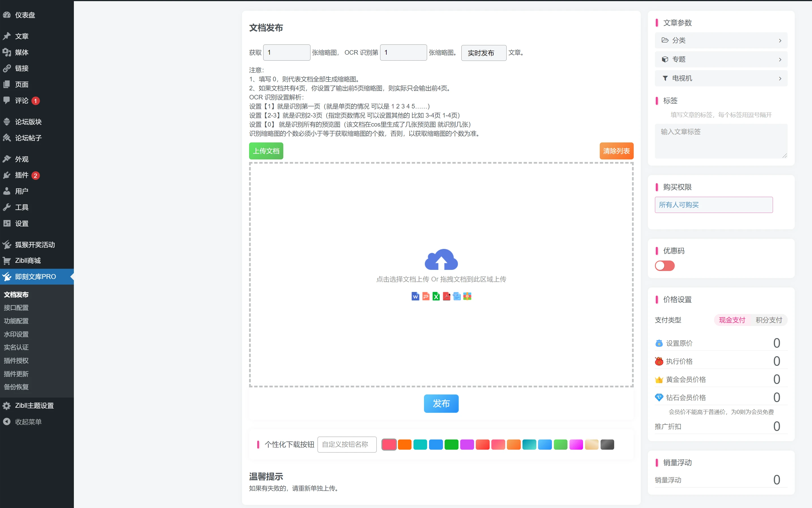Expand the 专题 topics panel

point(721,59)
